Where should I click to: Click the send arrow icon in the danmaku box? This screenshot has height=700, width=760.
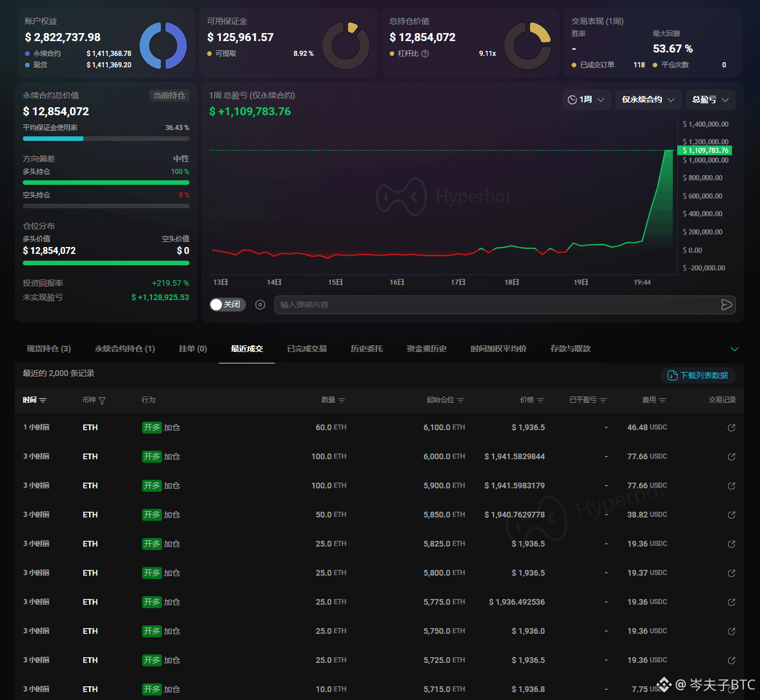(726, 305)
